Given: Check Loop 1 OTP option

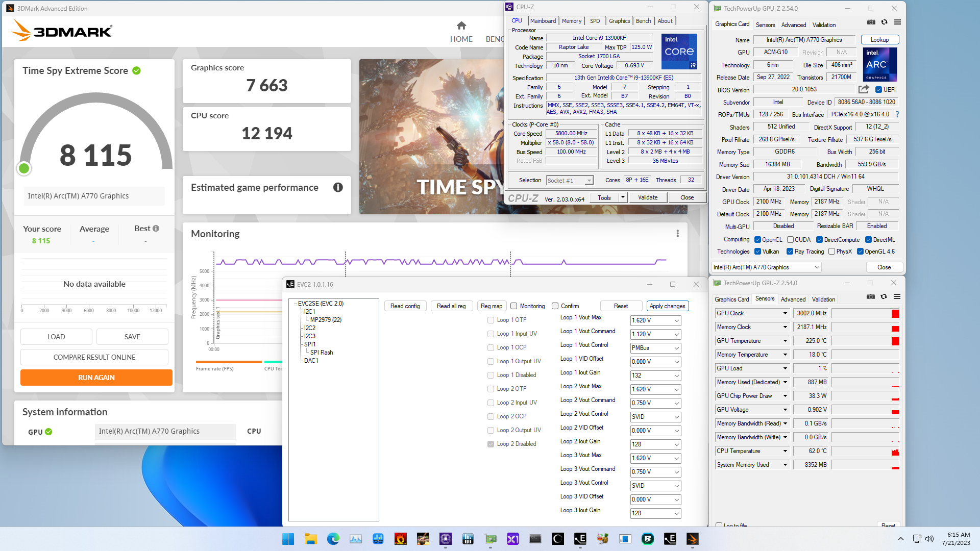Looking at the screenshot, I should tap(491, 320).
